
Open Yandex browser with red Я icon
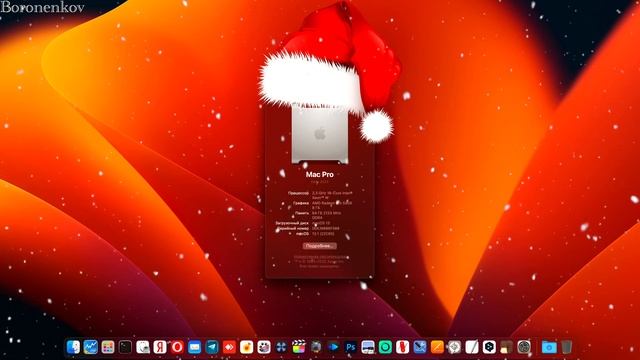tap(160, 347)
